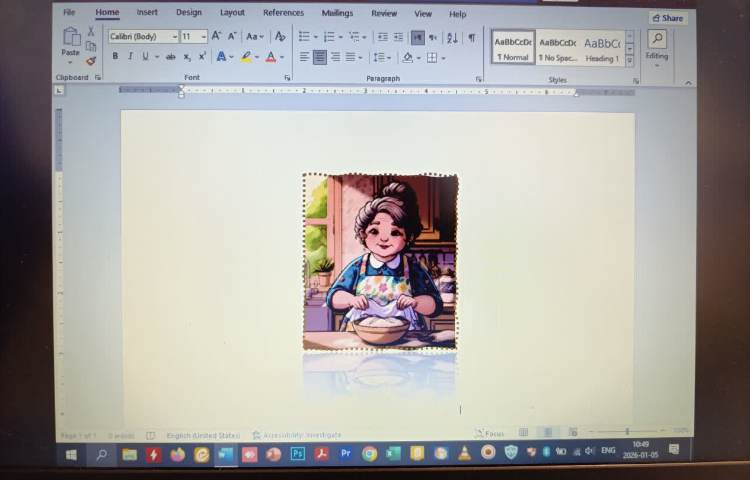Switch to the Insert ribbon tab
750x480 pixels.
147,13
